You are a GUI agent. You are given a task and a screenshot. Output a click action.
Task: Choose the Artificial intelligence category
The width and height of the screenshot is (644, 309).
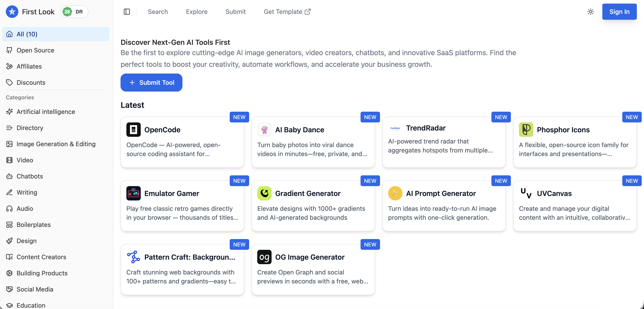(46, 112)
